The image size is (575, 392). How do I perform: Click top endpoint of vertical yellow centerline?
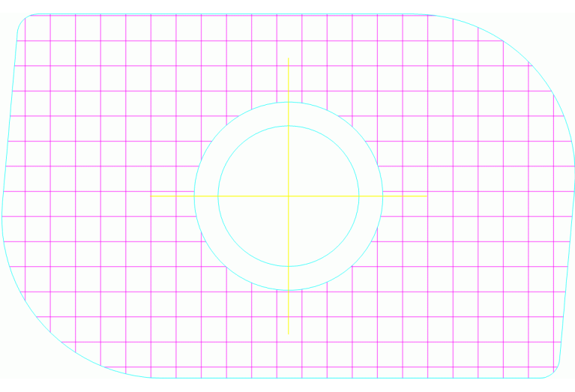(x=288, y=58)
